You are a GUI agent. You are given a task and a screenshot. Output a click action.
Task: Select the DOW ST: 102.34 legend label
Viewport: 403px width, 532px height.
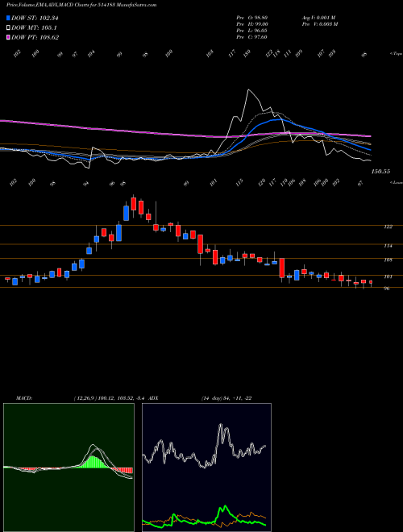pyautogui.click(x=35, y=19)
